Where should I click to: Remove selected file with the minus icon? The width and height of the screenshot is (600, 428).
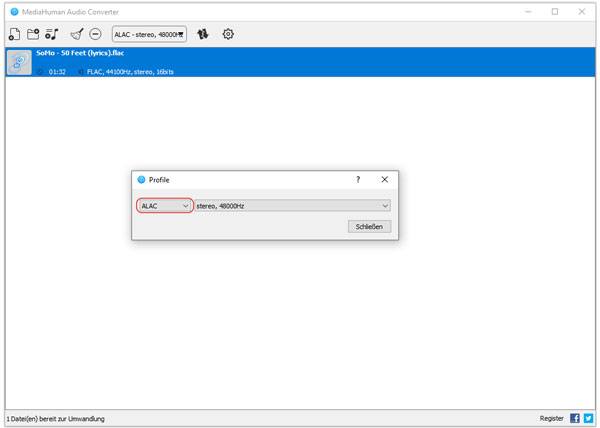point(96,34)
